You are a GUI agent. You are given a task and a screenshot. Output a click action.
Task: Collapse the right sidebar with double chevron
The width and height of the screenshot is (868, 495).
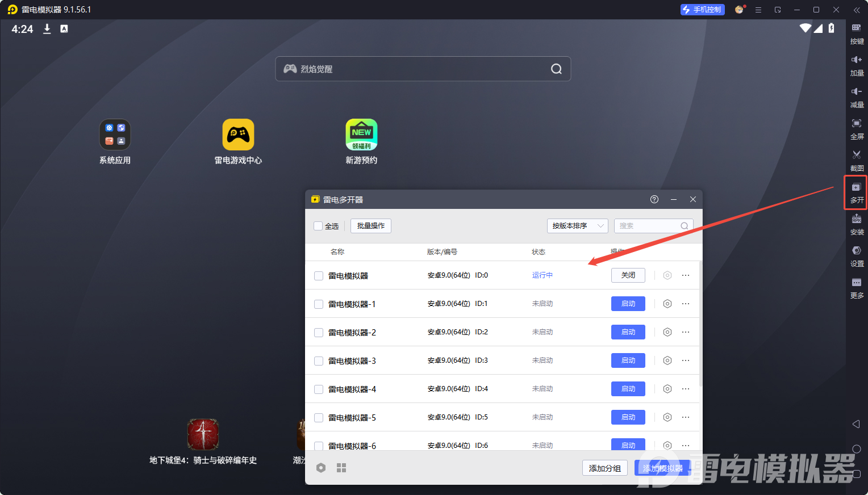point(857,10)
